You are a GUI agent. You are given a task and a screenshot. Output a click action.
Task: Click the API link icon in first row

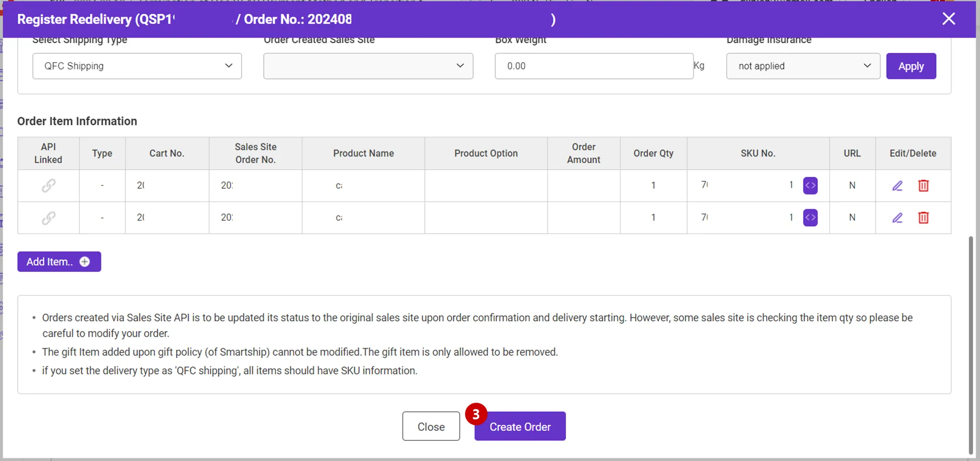[x=49, y=186]
